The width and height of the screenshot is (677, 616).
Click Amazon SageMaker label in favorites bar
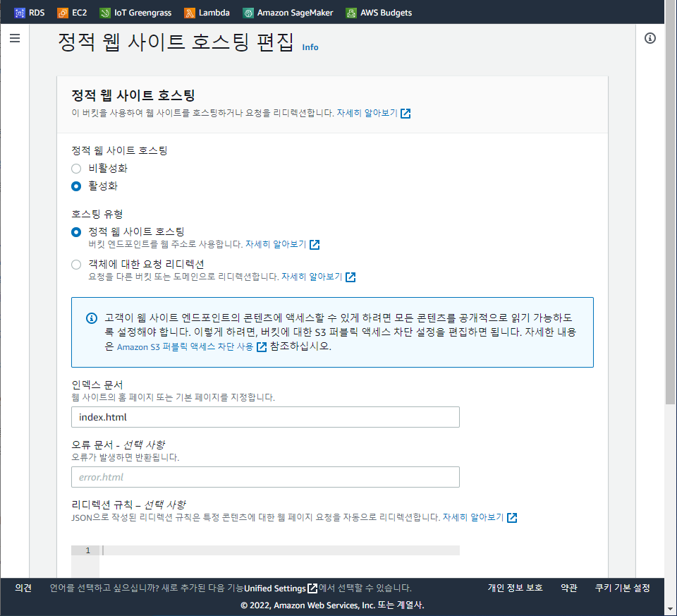(x=295, y=13)
